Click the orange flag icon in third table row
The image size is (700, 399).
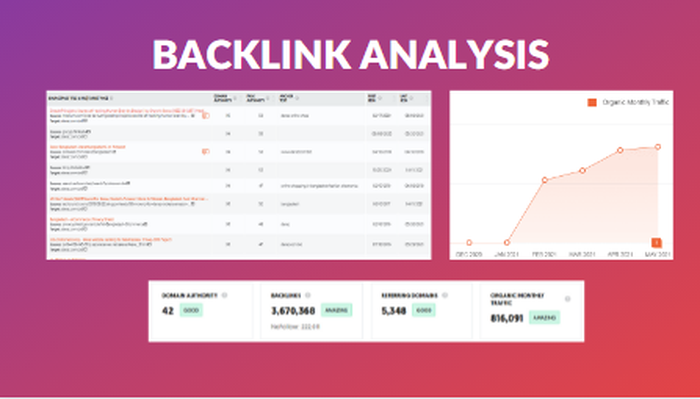(206, 152)
